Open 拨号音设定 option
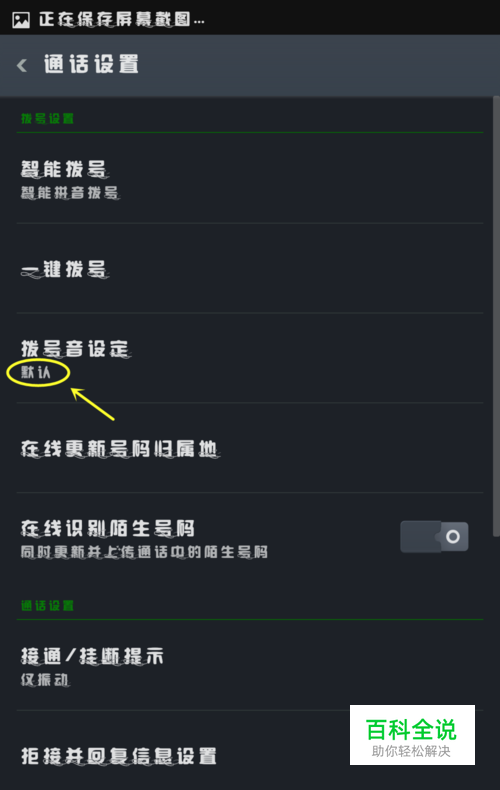The height and width of the screenshot is (790, 500). coord(250,358)
